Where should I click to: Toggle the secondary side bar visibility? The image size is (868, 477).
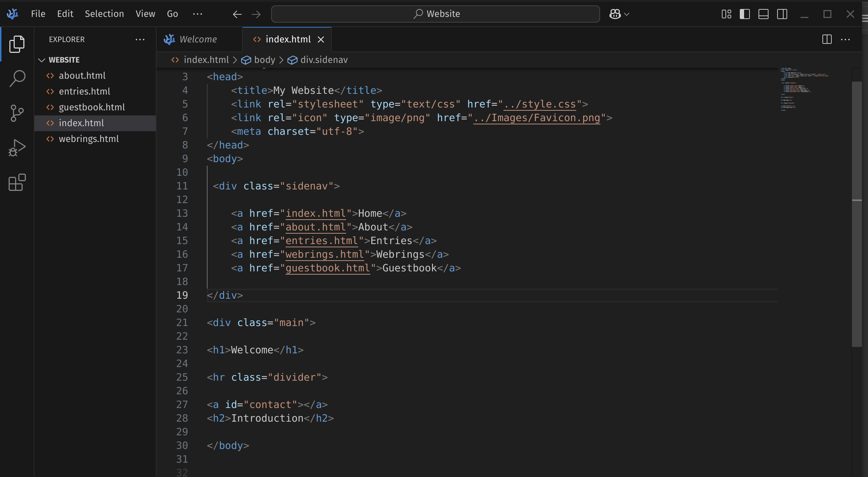pyautogui.click(x=782, y=14)
